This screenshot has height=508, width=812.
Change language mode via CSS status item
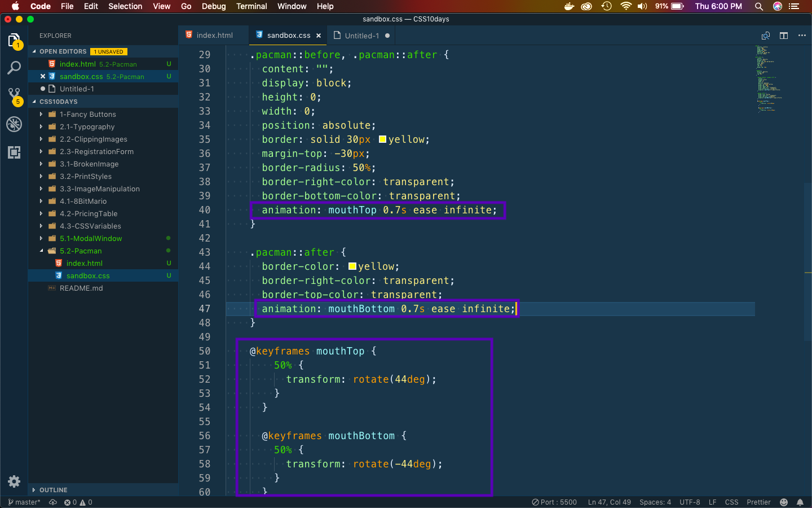(x=731, y=502)
